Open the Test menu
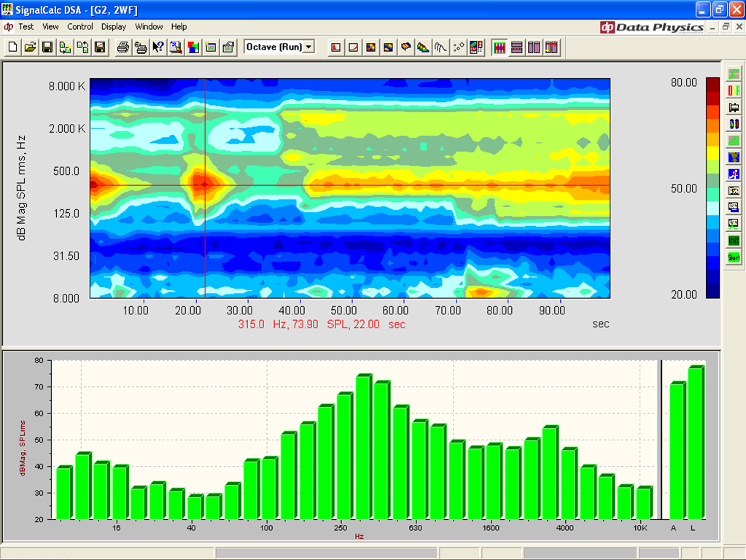The height and width of the screenshot is (560, 746). pyautogui.click(x=26, y=27)
